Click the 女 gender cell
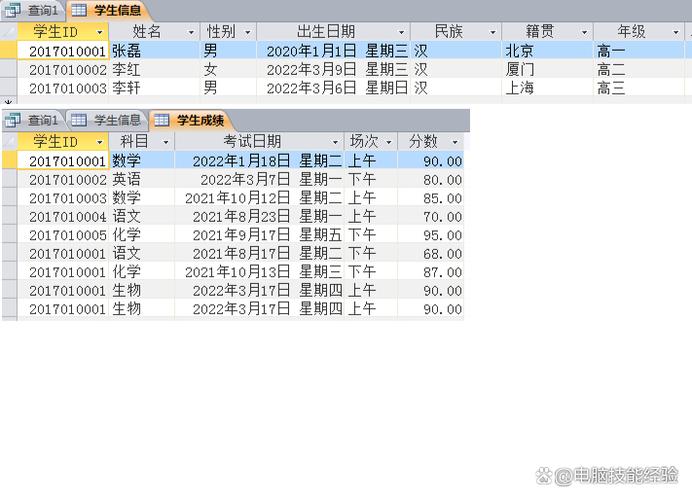The width and height of the screenshot is (692, 500). point(228,69)
